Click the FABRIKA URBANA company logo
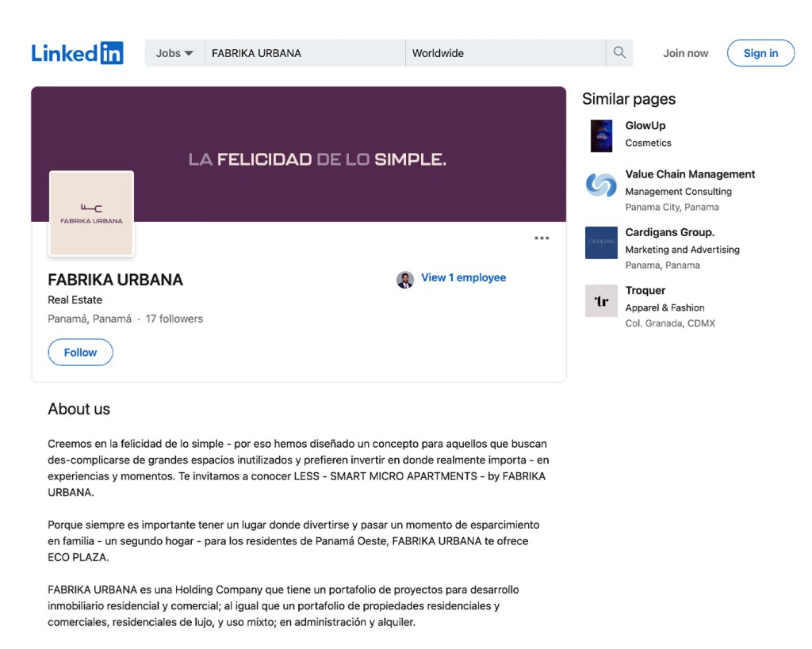 click(x=91, y=214)
